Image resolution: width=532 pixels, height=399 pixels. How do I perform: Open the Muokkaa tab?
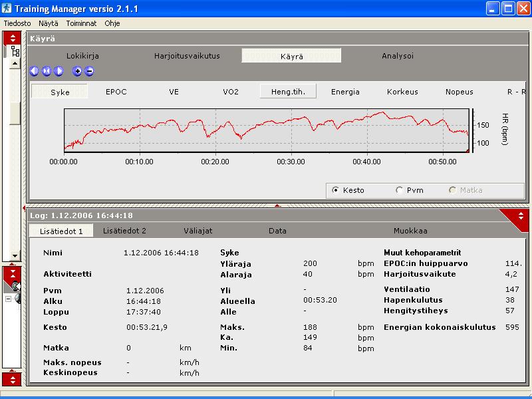(x=410, y=231)
